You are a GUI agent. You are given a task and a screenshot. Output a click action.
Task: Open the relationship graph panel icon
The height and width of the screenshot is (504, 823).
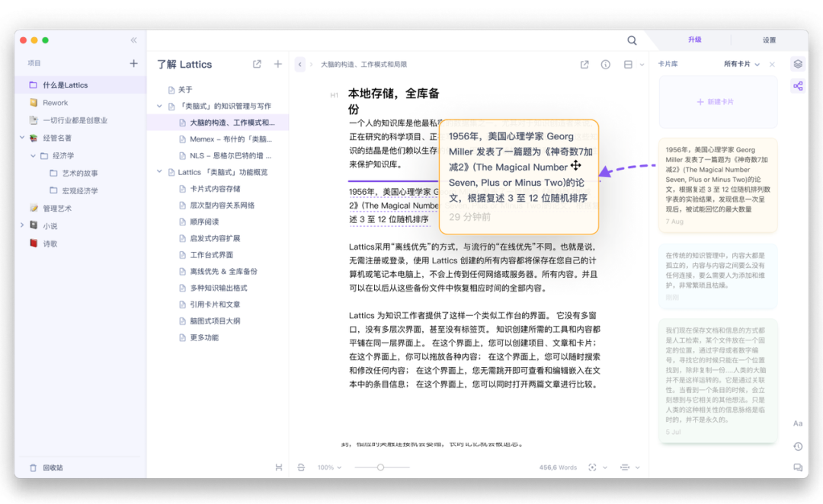pyautogui.click(x=798, y=86)
